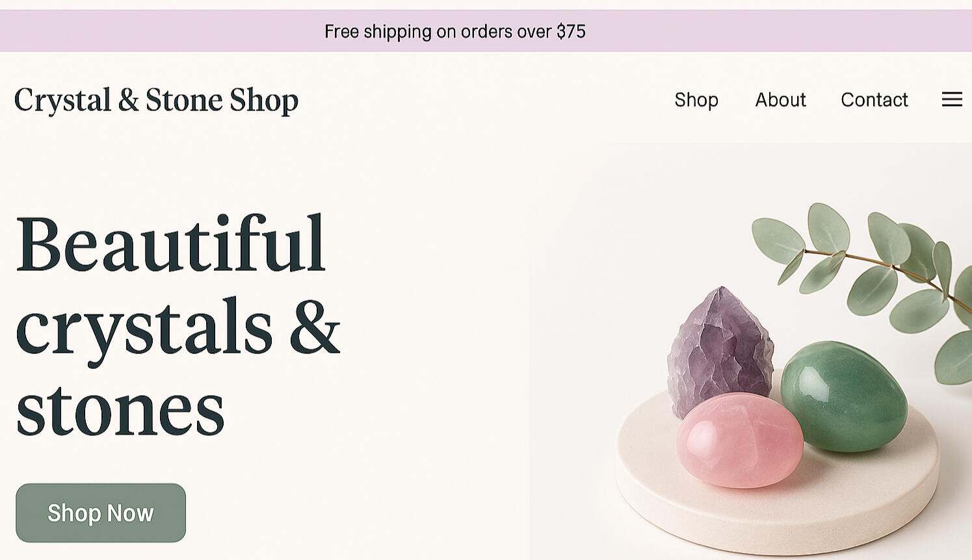Click the "crystals &" headline line
This screenshot has width=972, height=560.
click(177, 327)
